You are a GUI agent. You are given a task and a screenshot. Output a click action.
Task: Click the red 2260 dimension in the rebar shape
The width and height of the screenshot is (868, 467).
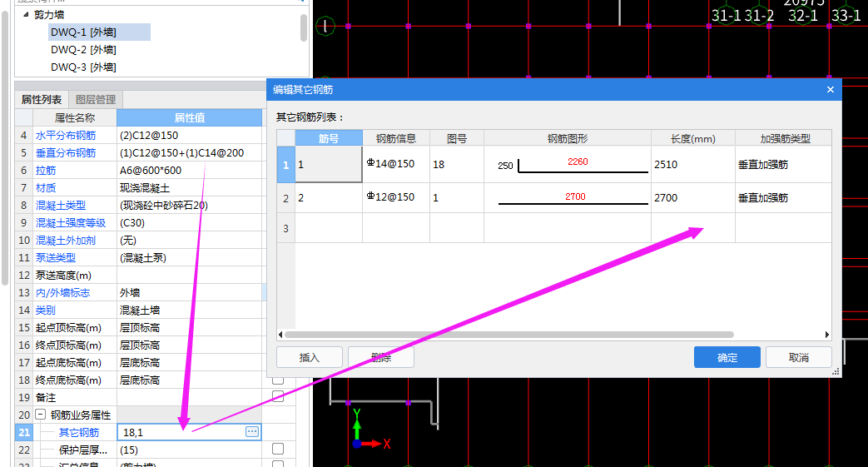[x=578, y=161]
